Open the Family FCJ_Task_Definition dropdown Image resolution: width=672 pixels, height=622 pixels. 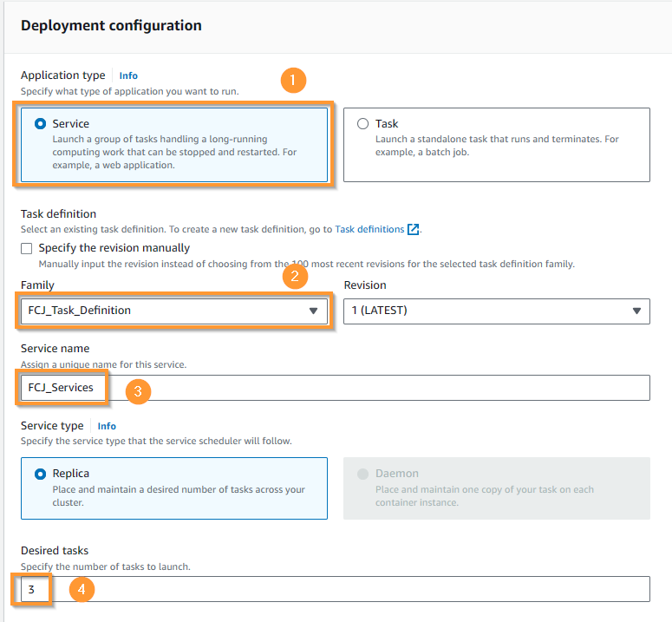(174, 311)
